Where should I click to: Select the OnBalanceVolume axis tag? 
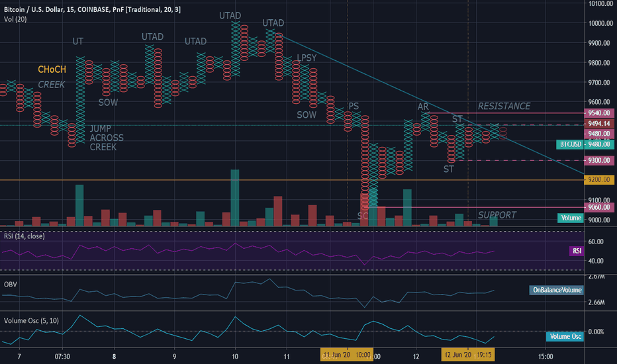click(x=557, y=290)
